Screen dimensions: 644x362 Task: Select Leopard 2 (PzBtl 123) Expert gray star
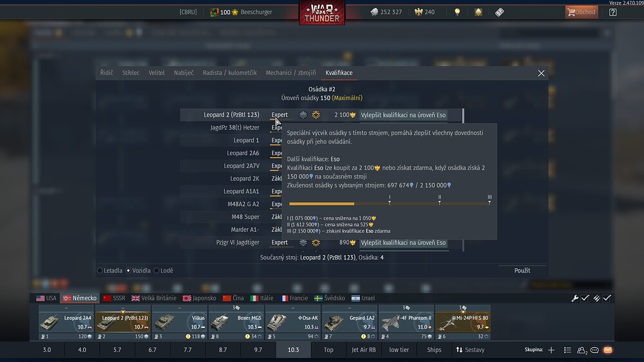[303, 115]
